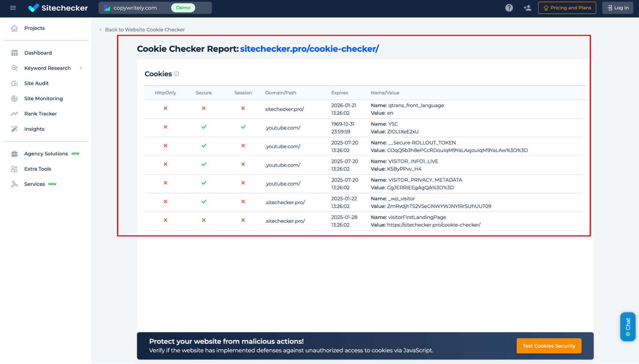Click Value: K5ByPPvv_H4 text
639x364 pixels.
396,169
